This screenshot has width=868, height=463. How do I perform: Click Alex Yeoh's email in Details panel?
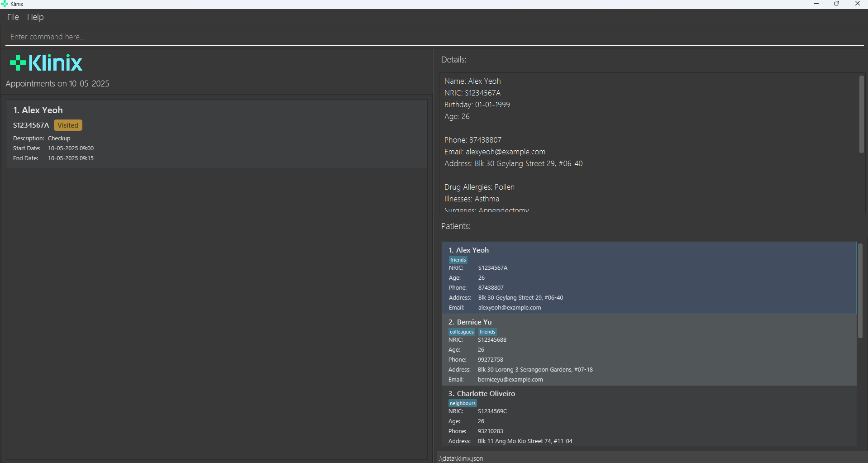pos(505,152)
